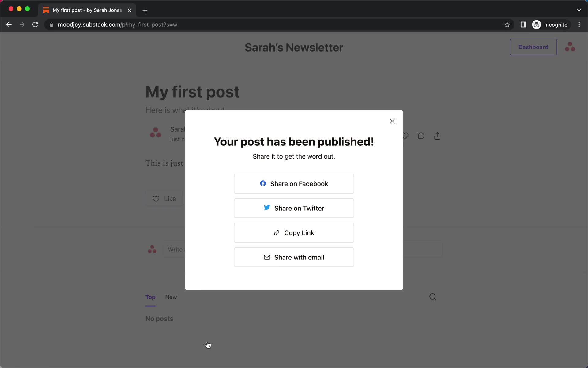
Task: Select the New comments tab
Action: point(171,297)
